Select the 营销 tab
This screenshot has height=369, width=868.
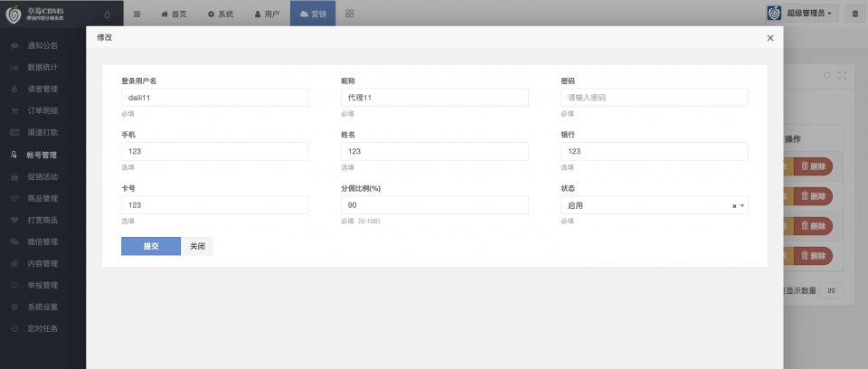coord(313,14)
